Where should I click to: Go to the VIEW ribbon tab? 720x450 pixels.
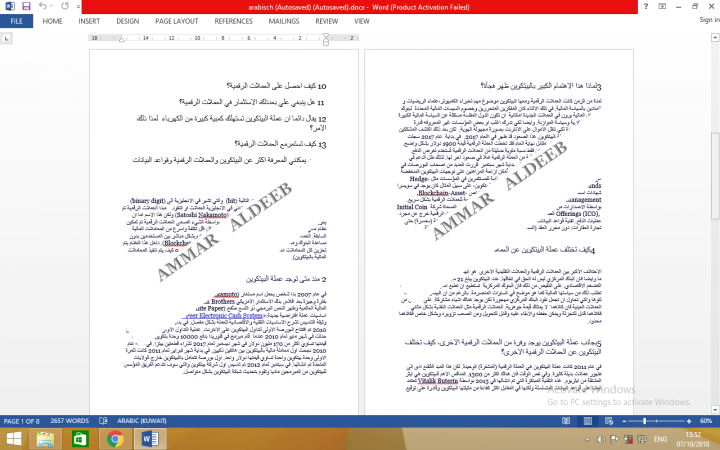pos(362,21)
